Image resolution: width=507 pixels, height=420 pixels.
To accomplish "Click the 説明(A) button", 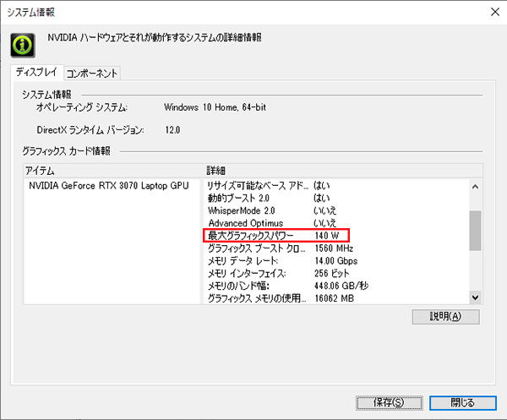I will click(445, 317).
